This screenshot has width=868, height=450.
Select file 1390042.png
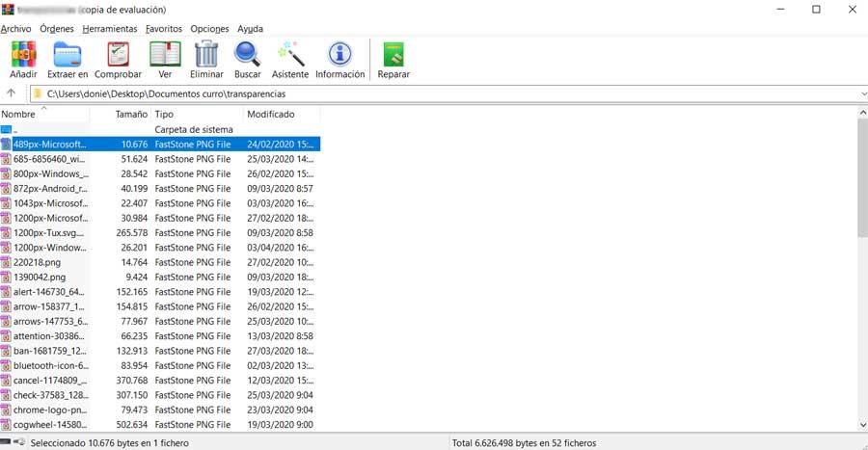point(40,277)
